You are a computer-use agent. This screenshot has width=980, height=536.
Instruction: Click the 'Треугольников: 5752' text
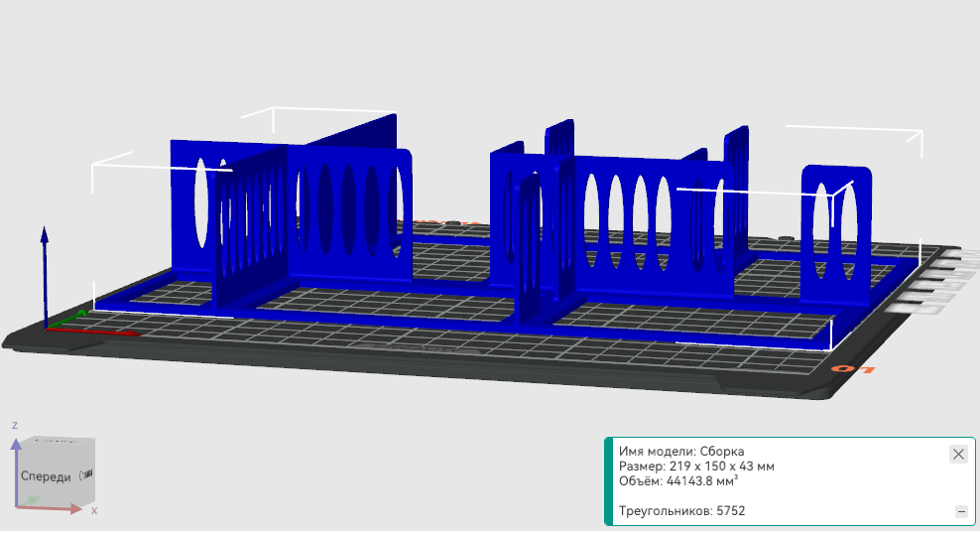[x=681, y=511]
